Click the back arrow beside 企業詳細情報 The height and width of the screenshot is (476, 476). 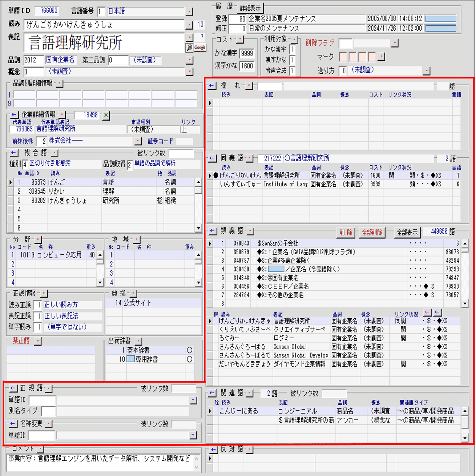click(x=14, y=115)
